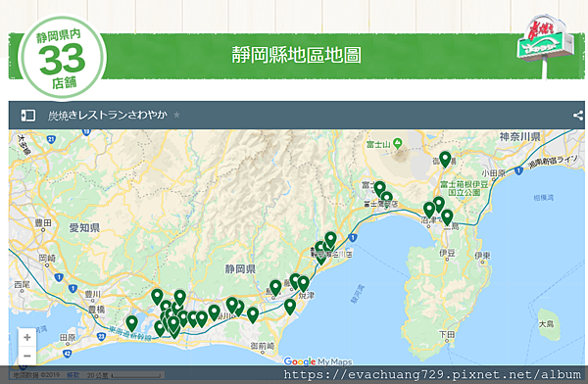
Task: Select the coastal pin south of 焼津
Action: [290, 307]
